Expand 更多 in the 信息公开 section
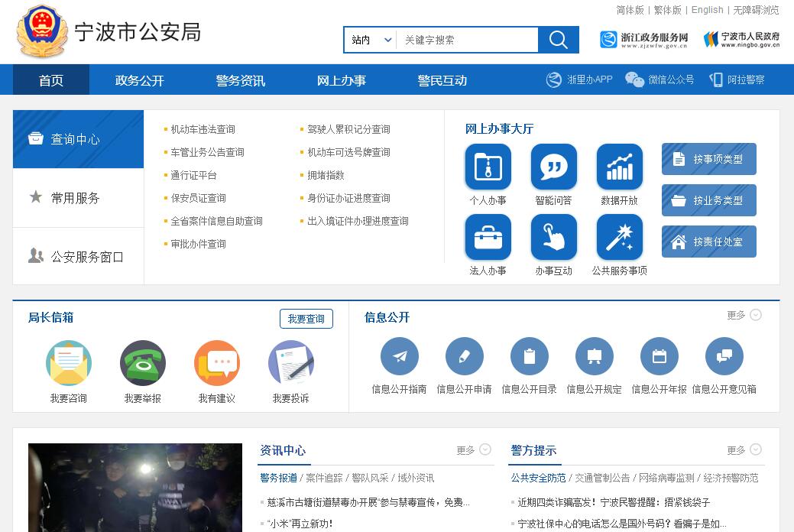Image resolution: width=794 pixels, height=532 pixels. tap(744, 315)
